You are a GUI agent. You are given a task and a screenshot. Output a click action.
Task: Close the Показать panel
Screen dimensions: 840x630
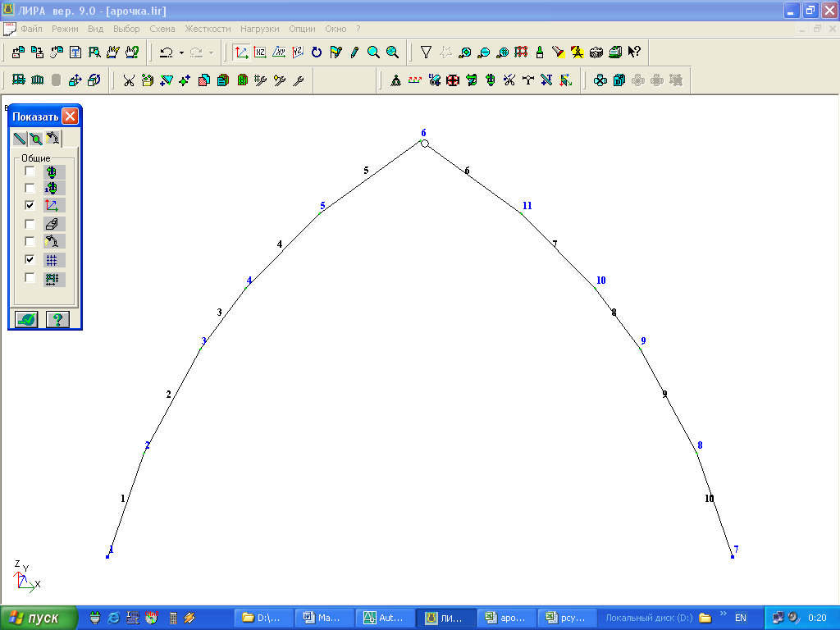click(71, 116)
